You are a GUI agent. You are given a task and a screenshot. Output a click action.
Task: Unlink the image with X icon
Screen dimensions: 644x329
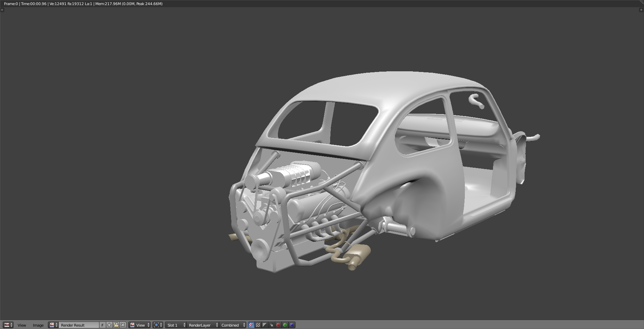click(123, 325)
